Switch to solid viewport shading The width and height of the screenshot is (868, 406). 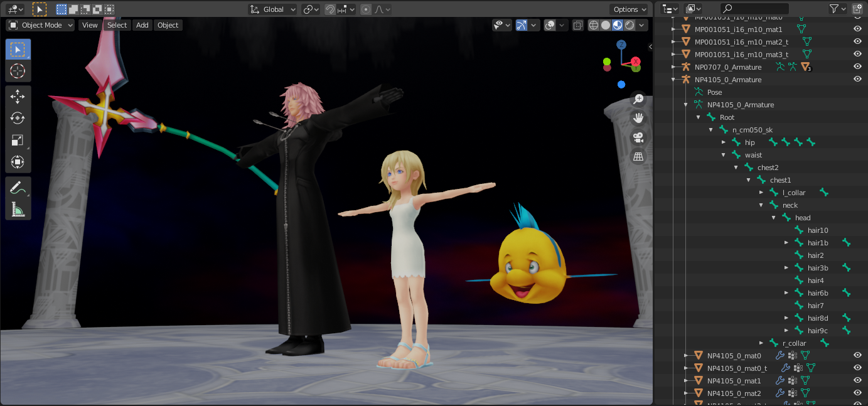pyautogui.click(x=606, y=25)
